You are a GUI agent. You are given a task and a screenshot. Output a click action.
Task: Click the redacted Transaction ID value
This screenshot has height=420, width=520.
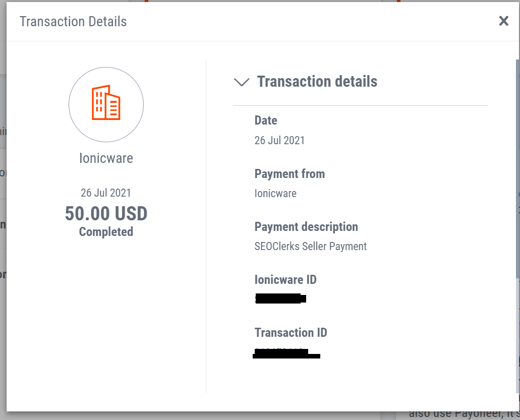coord(285,353)
